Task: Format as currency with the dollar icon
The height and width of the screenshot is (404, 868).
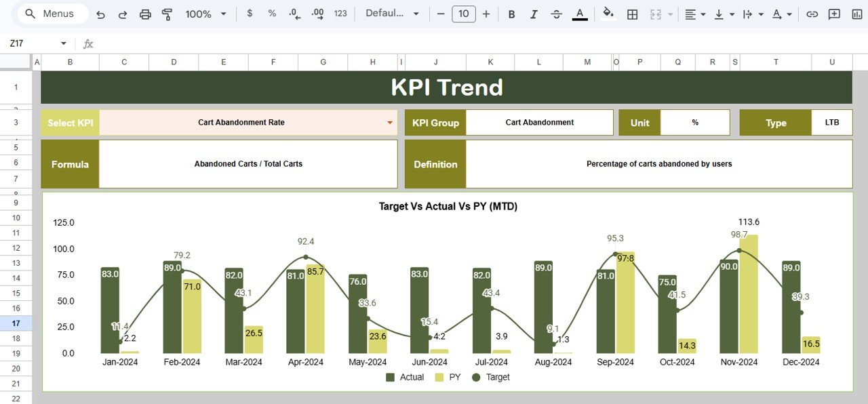Action: tap(250, 14)
